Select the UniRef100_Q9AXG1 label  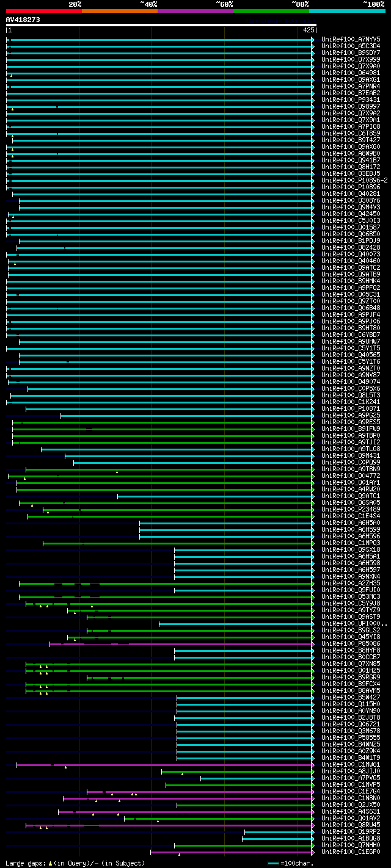pos(351,79)
